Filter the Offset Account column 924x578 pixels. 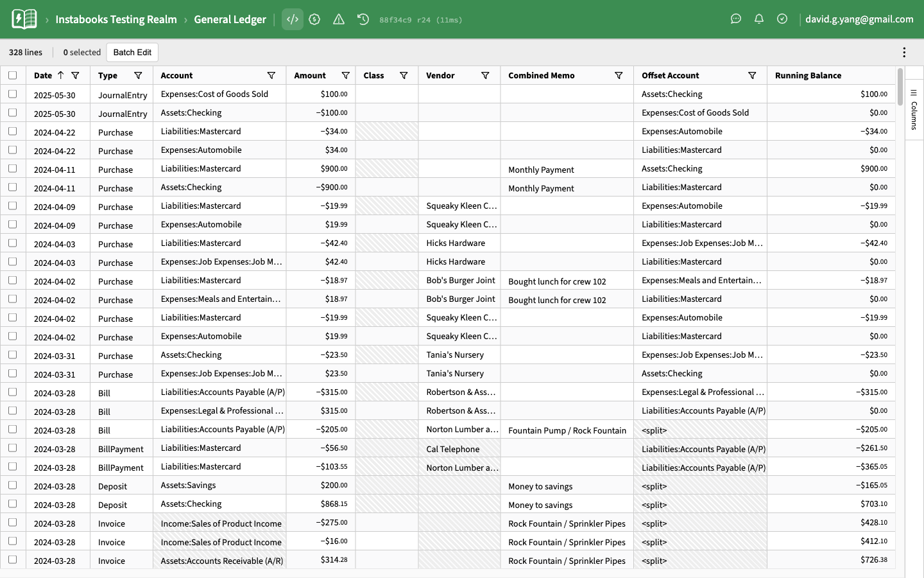[x=752, y=75]
